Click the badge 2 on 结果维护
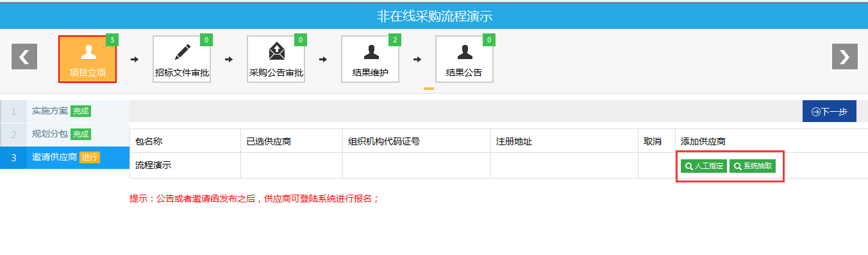Image resolution: width=868 pixels, height=255 pixels. 395,40
